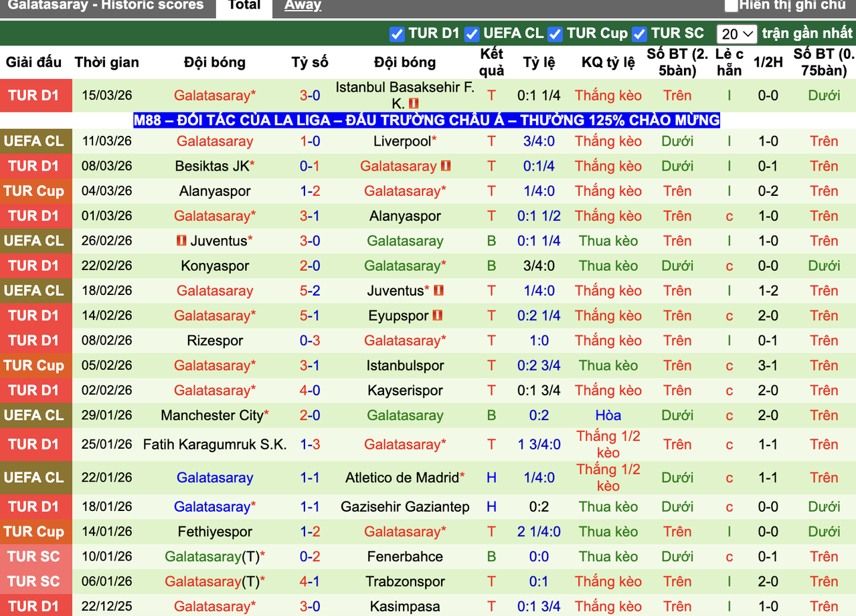Switch to the Total tab
Screen dimensions: 856x616
click(244, 6)
